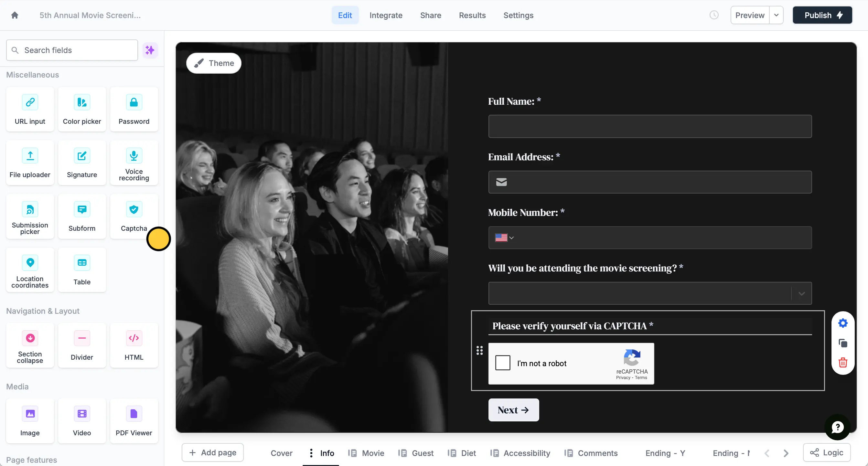Click the Search fields input
This screenshot has height=466, width=868.
tap(72, 50)
